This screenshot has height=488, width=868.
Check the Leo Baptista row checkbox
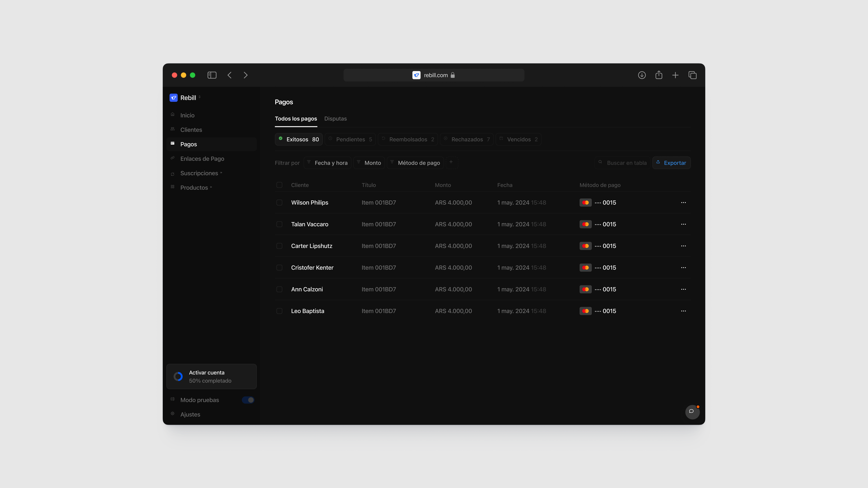pyautogui.click(x=279, y=311)
